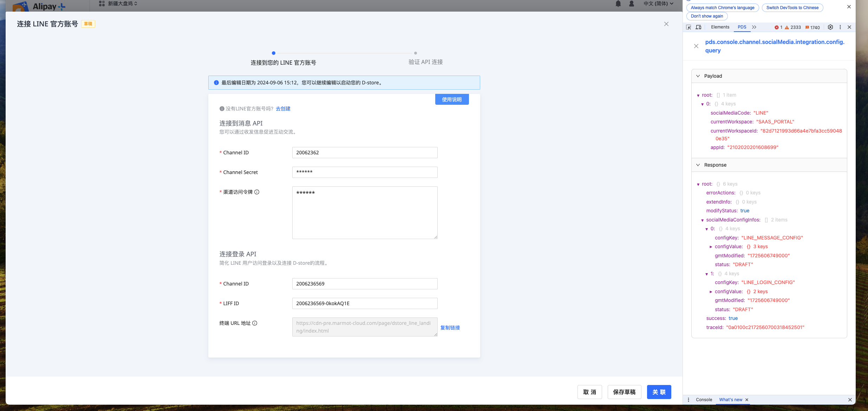Toggle device toolbar in DevTools
The image size is (868, 411).
click(x=698, y=27)
